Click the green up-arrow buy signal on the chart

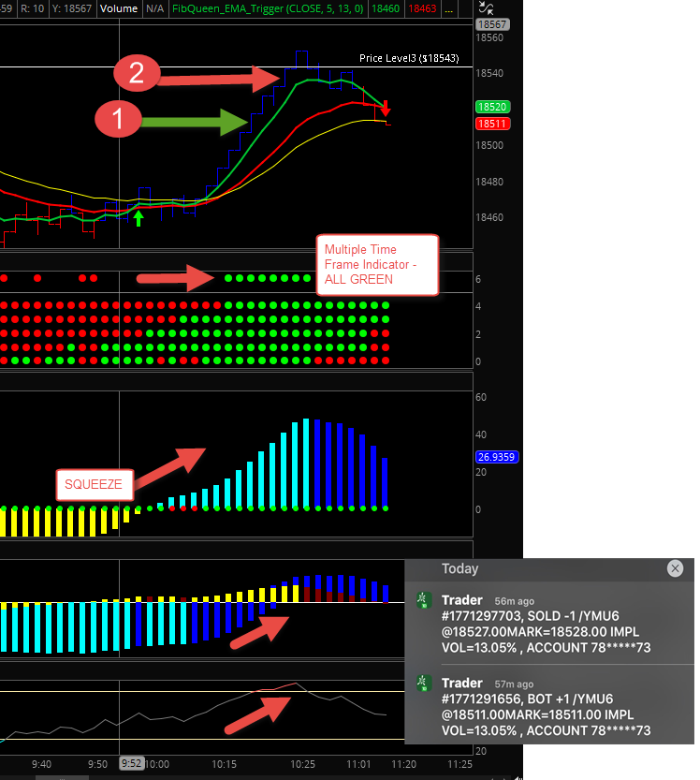[x=139, y=218]
